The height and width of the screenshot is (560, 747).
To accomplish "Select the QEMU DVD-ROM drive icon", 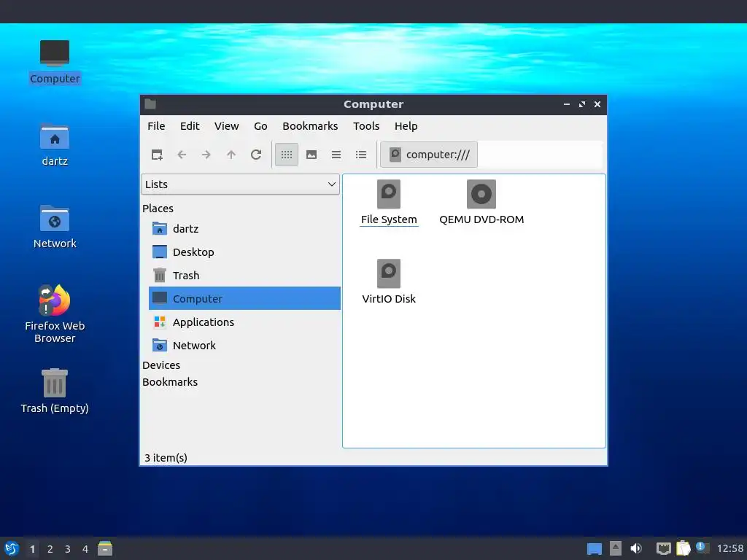I will point(481,203).
